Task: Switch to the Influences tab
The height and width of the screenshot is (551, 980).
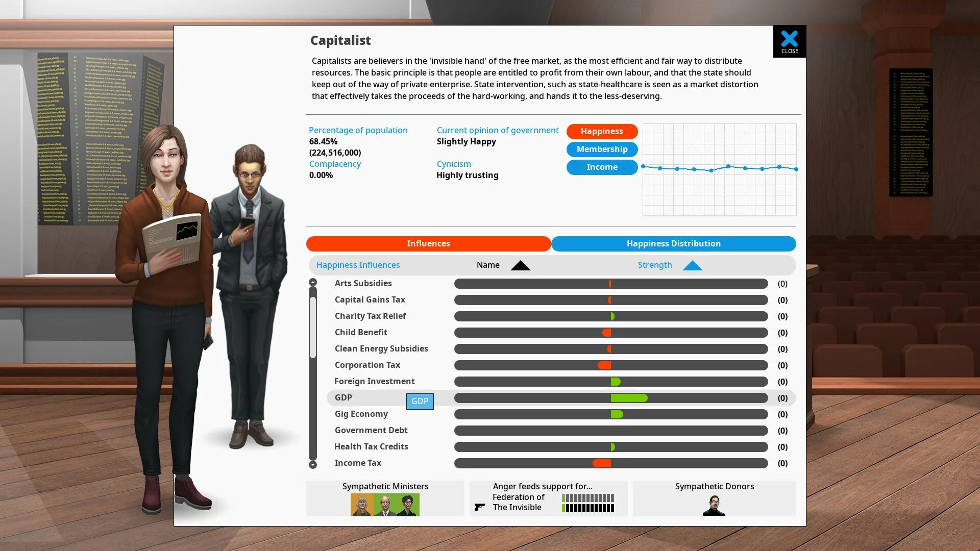Action: point(428,243)
